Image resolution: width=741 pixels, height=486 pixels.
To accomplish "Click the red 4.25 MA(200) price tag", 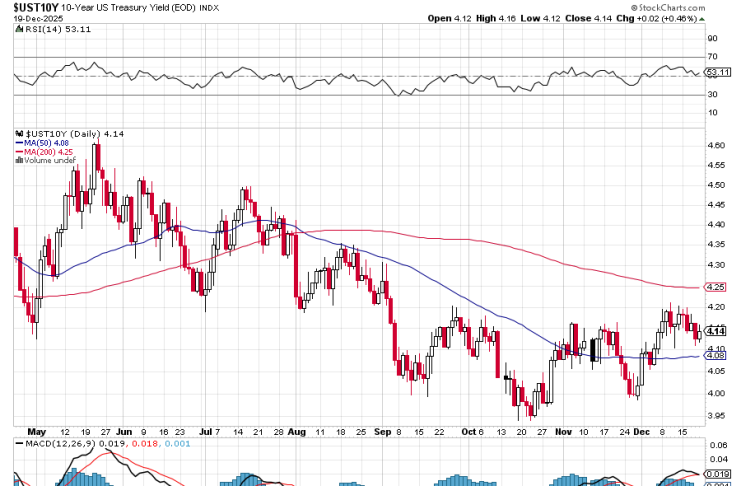I will pyautogui.click(x=715, y=288).
